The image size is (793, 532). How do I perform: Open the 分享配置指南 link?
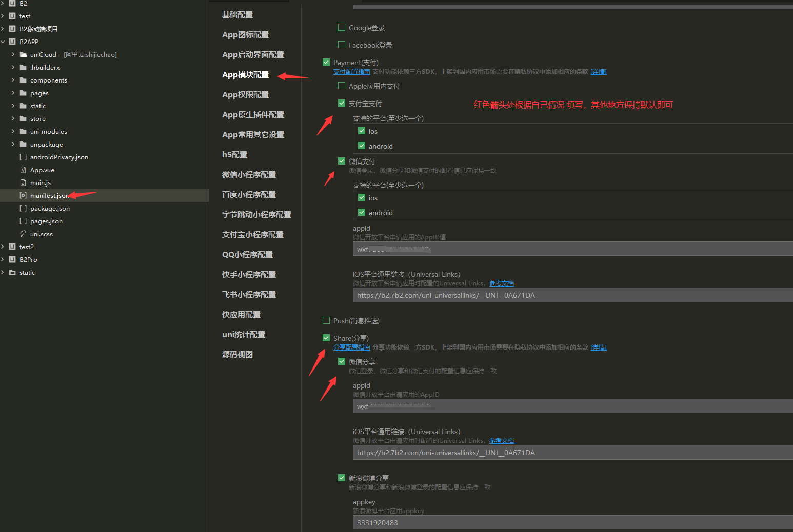[x=351, y=347]
